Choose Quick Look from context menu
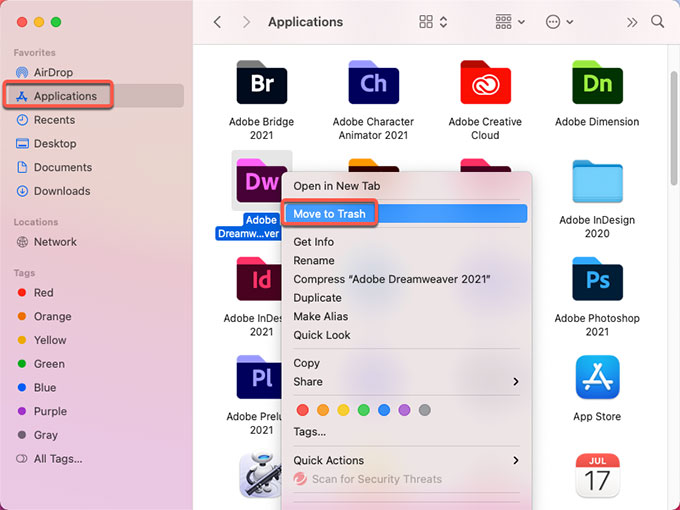The height and width of the screenshot is (510, 680). click(x=406, y=335)
